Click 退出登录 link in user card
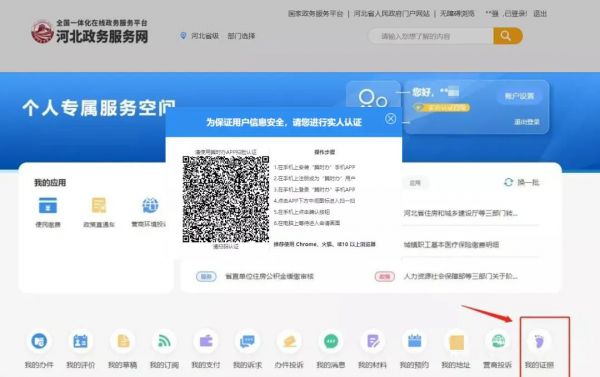600x377 pixels. 527,122
